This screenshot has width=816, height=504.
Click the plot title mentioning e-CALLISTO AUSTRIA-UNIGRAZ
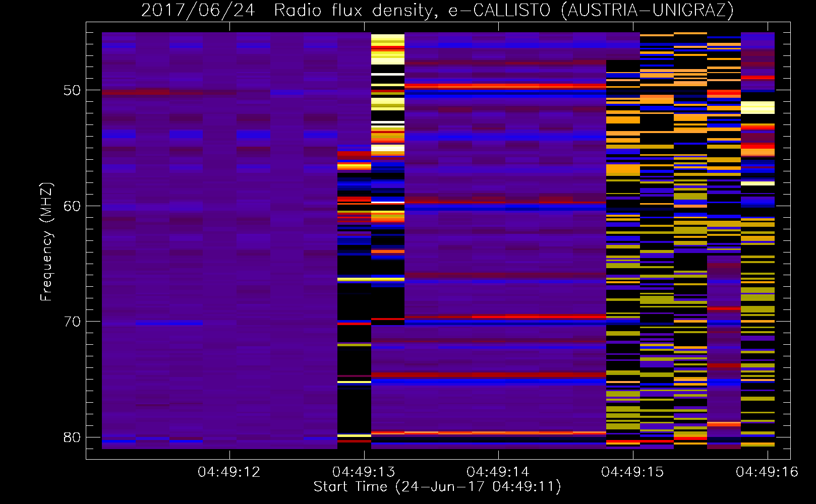pyautogui.click(x=437, y=10)
